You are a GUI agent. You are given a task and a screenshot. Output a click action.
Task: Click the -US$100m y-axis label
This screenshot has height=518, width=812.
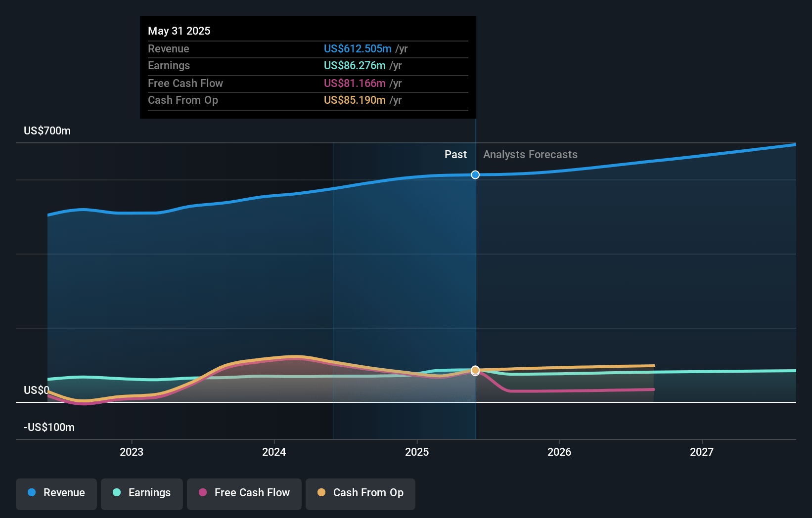pos(49,428)
